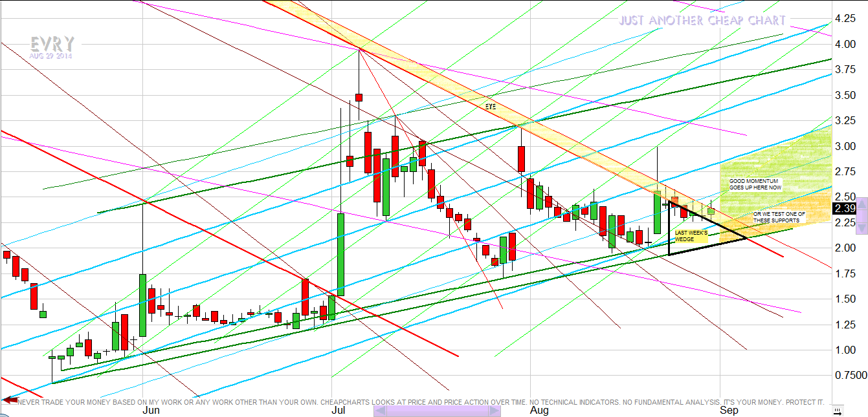Click the down arrow on the price scale
Viewport: 868px width, 417px height.
coord(862,228)
